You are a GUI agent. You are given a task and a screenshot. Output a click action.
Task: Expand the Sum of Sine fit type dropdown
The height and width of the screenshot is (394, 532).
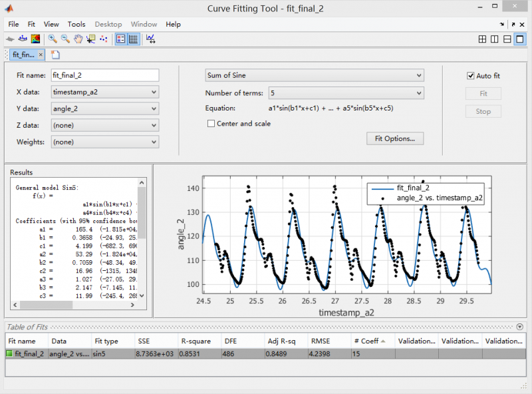[314, 75]
